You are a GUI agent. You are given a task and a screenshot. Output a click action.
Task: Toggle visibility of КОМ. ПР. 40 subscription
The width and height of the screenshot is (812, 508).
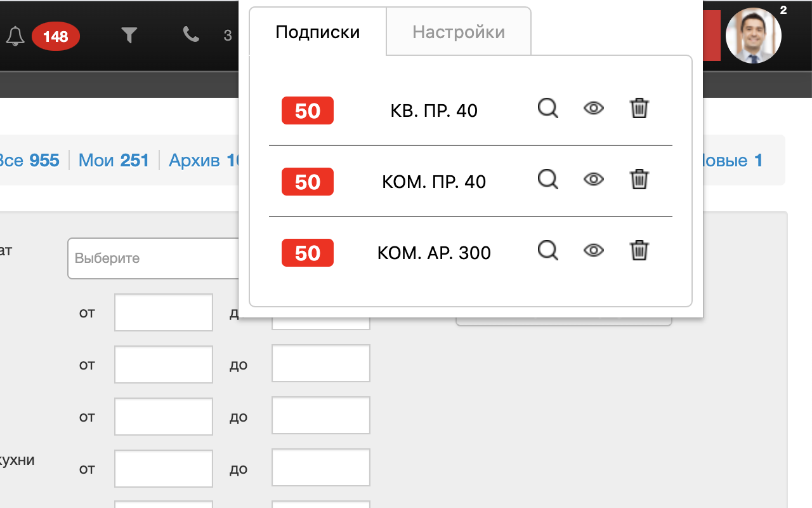coord(593,180)
